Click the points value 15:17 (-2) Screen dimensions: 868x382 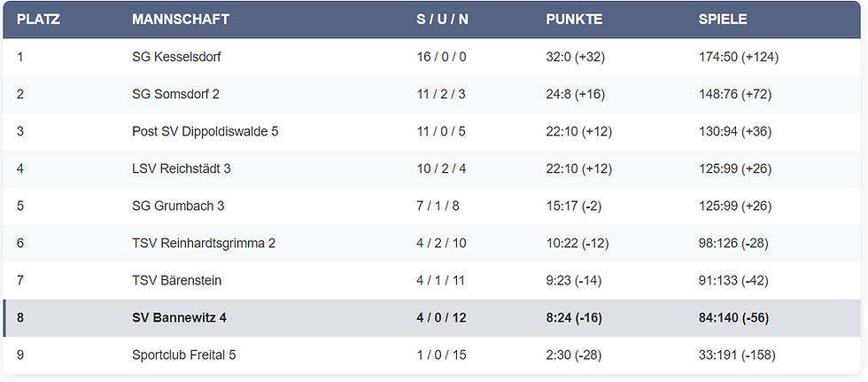coord(574,206)
